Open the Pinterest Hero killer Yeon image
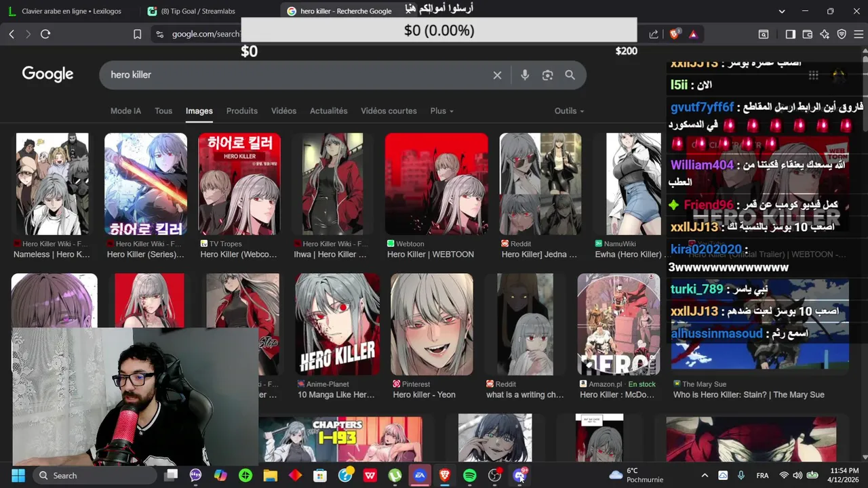 pos(432,324)
